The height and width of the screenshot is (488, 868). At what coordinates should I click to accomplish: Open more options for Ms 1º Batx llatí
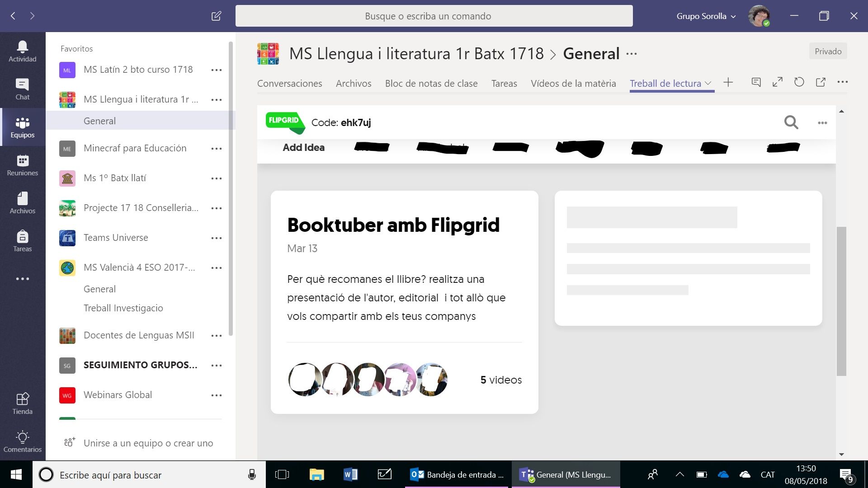(x=217, y=178)
